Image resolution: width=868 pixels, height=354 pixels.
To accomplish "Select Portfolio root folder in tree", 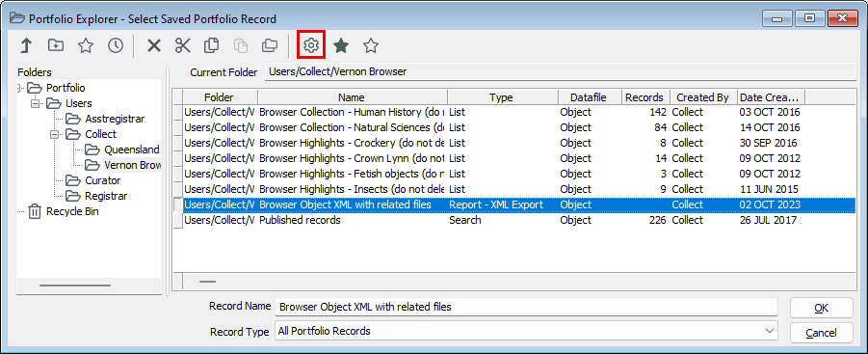I will click(66, 88).
